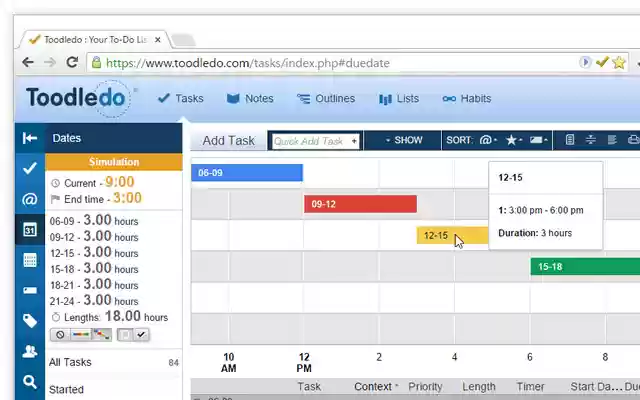
Task: Click the 18-21 - 3.00 hours row
Action: pyautogui.click(x=94, y=284)
